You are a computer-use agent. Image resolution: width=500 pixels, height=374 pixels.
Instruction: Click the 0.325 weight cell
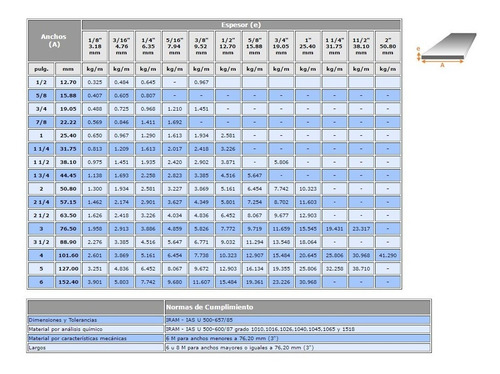(95, 82)
